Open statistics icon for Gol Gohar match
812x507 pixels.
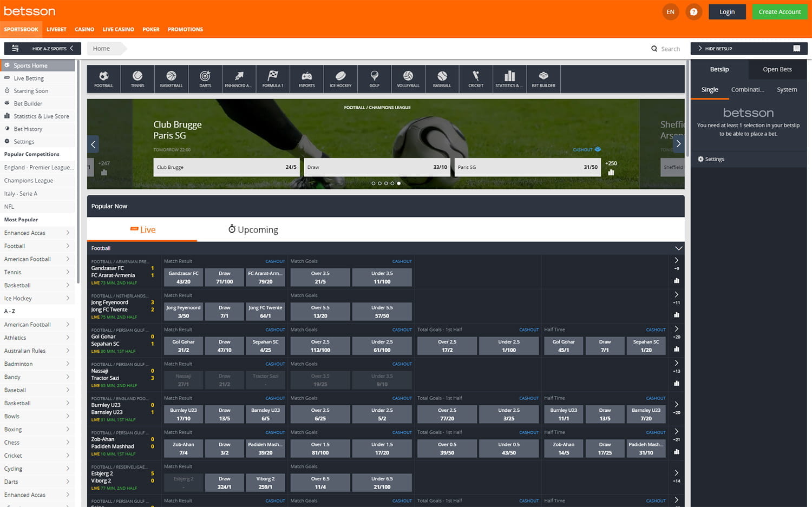coord(677,348)
